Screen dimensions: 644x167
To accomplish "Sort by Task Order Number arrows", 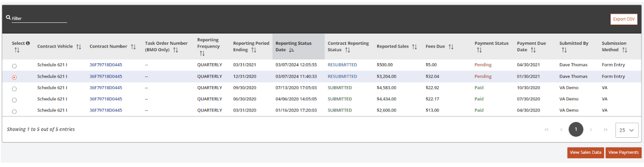I will pos(176,50).
